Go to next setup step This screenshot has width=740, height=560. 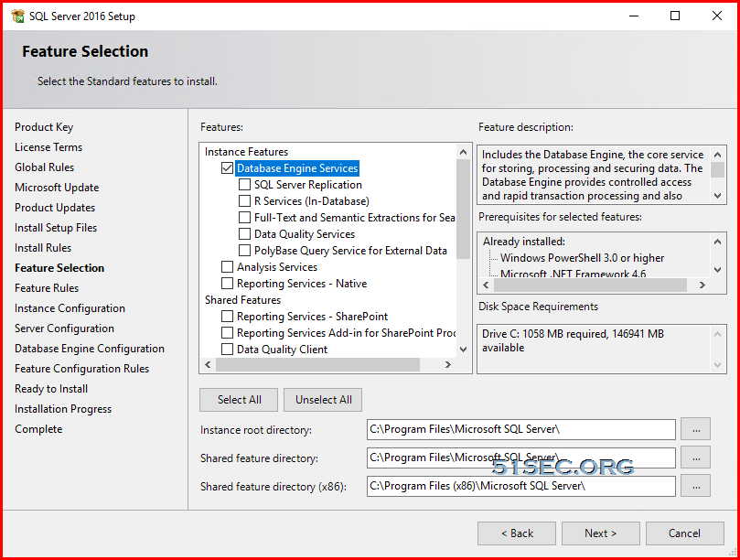(601, 533)
